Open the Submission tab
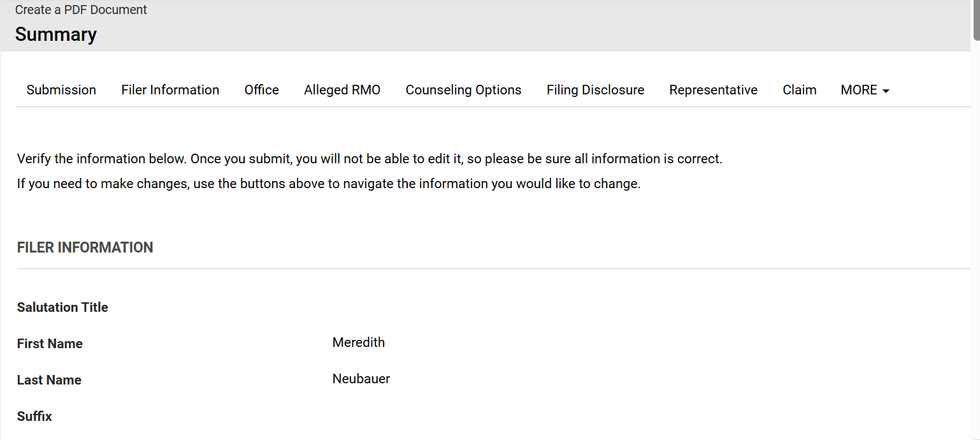Screen dimensions: 980x440 click(x=61, y=90)
